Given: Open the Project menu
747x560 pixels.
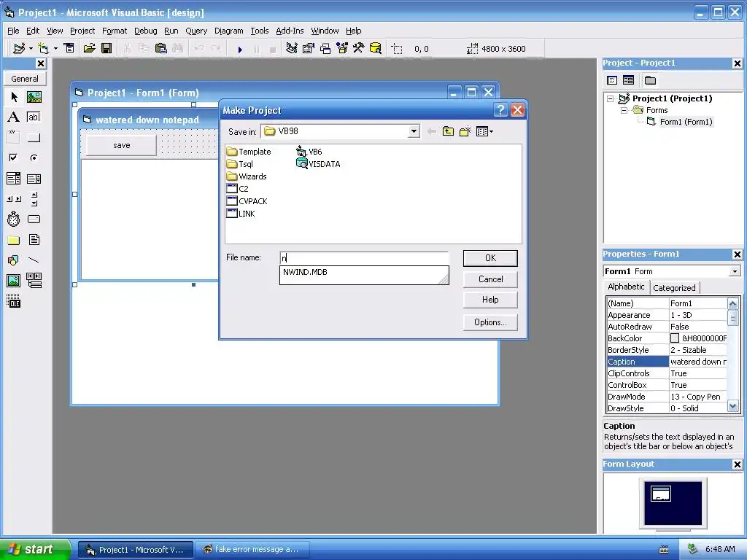Looking at the screenshot, I should 82,31.
